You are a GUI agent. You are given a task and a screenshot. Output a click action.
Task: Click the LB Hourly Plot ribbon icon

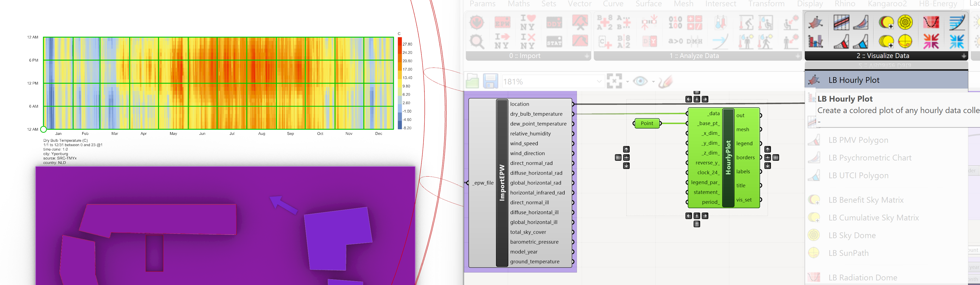point(815,23)
